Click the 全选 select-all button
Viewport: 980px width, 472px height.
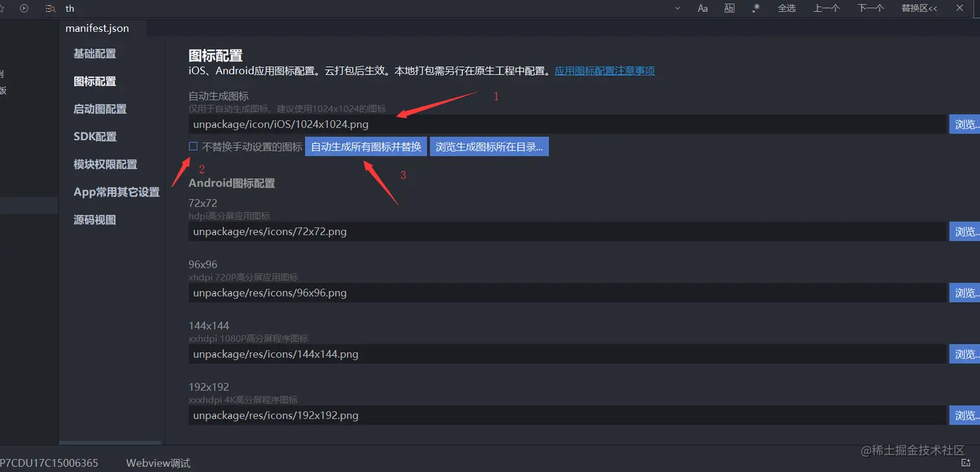tap(787, 8)
